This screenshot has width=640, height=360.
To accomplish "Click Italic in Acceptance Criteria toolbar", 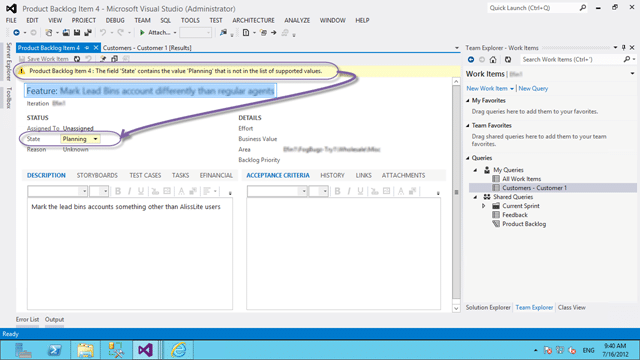I will tap(349, 191).
